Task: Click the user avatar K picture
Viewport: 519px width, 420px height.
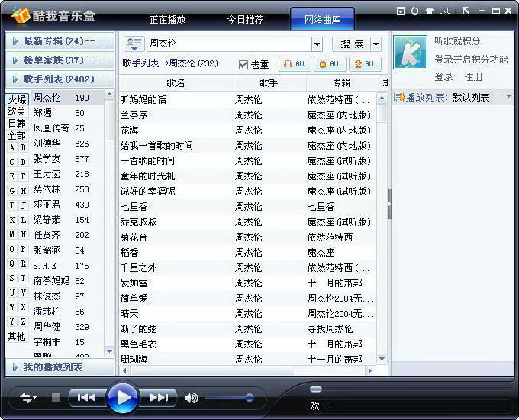Action: pyautogui.click(x=410, y=52)
